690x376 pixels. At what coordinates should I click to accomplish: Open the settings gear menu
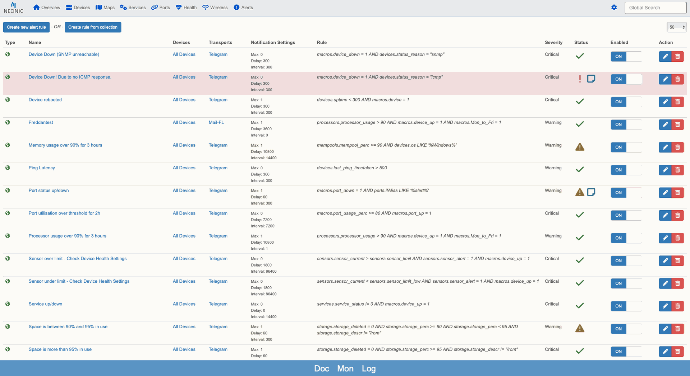click(x=614, y=7)
